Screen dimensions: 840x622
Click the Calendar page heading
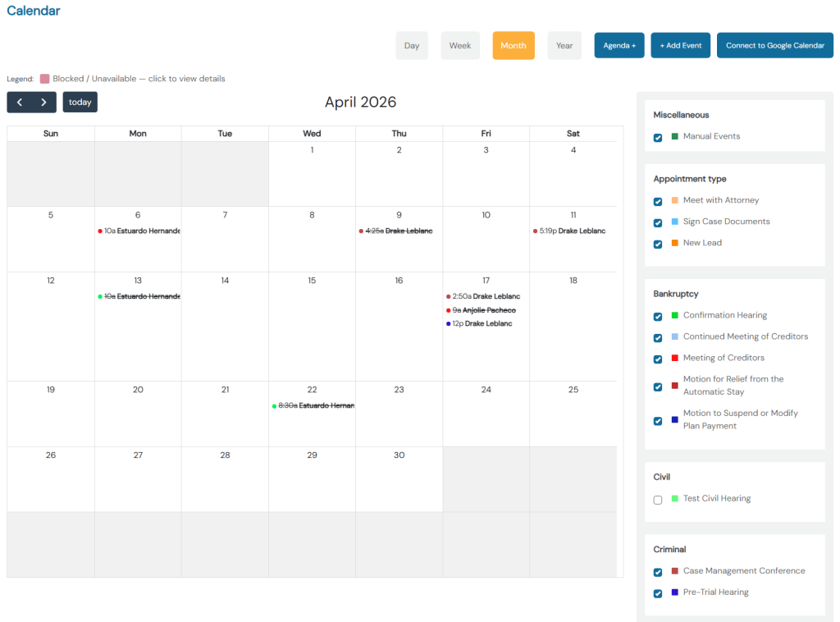pos(33,11)
